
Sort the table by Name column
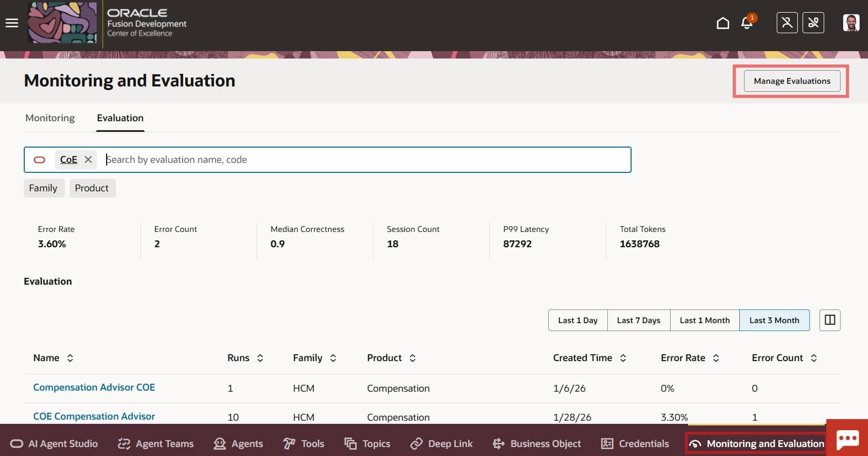pos(70,358)
